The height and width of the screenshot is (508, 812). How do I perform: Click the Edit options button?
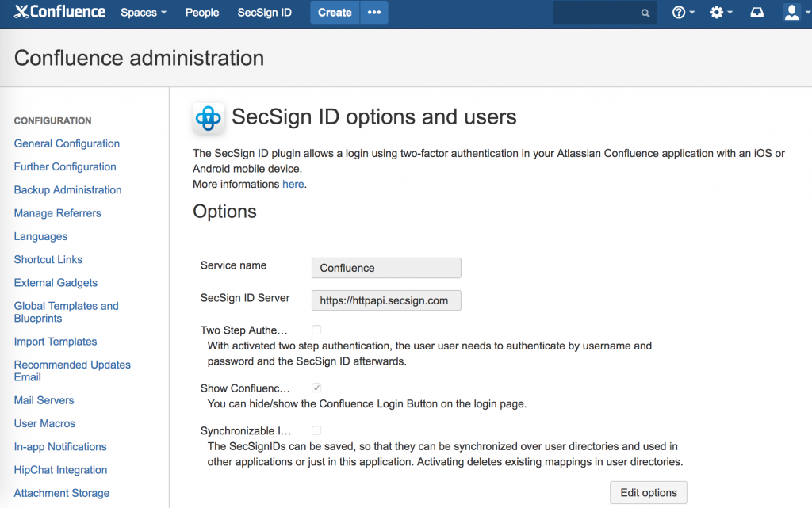click(648, 492)
